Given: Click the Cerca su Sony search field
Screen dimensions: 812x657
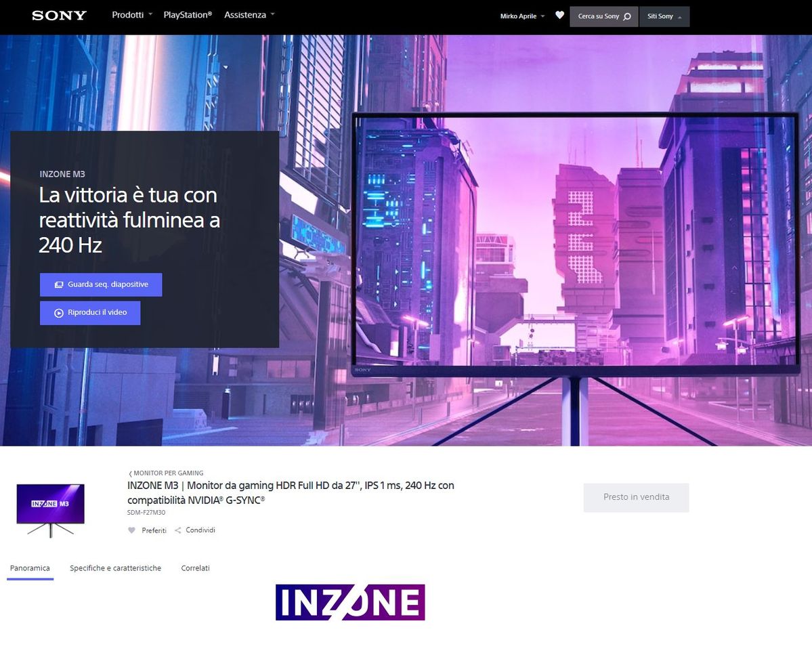Looking at the screenshot, I should (604, 16).
